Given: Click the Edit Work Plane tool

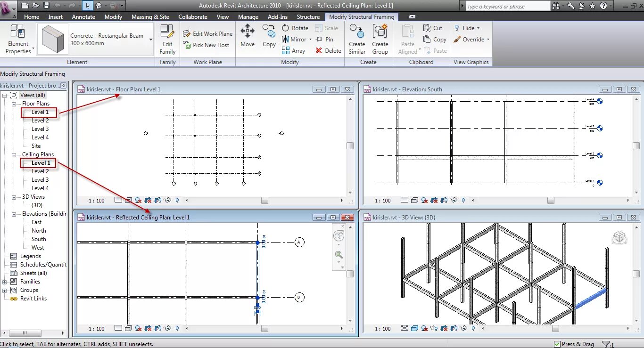Looking at the screenshot, I should coord(208,34).
